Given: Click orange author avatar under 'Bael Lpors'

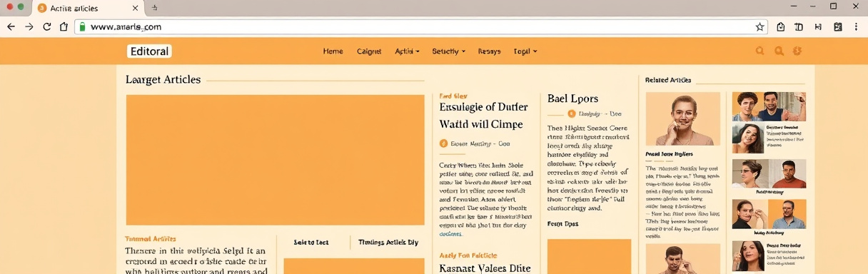Looking at the screenshot, I should click(x=571, y=113).
